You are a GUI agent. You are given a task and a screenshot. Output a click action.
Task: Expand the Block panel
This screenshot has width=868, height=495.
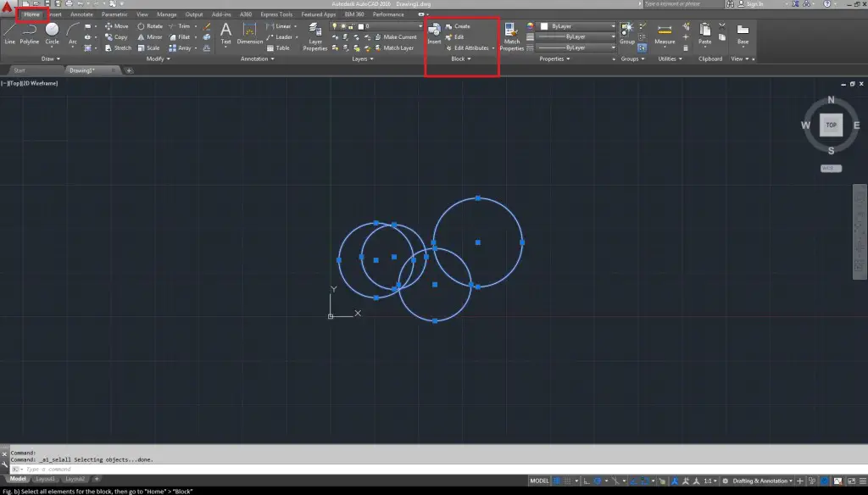pyautogui.click(x=460, y=58)
